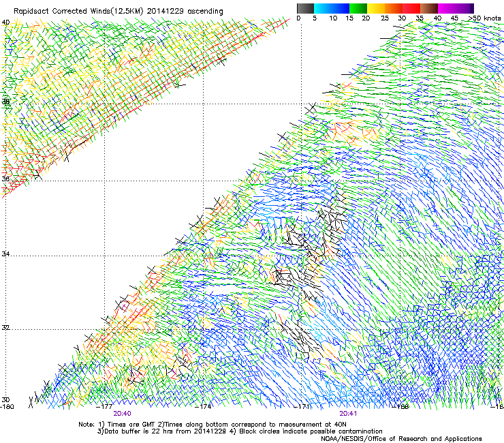The image size is (504, 443).
Task: Click the legend tick label '25'
Action: click(385, 18)
